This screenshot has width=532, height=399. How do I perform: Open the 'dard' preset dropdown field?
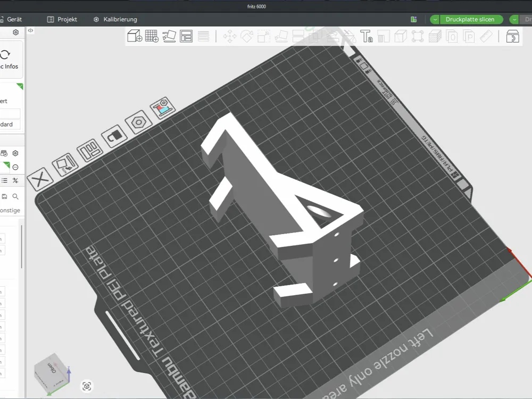click(10, 124)
